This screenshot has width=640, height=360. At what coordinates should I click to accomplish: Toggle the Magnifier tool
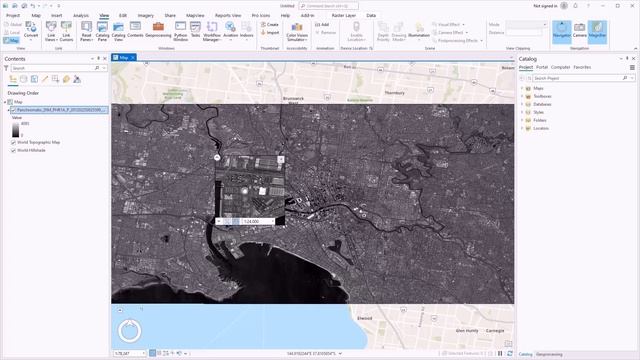[597, 31]
